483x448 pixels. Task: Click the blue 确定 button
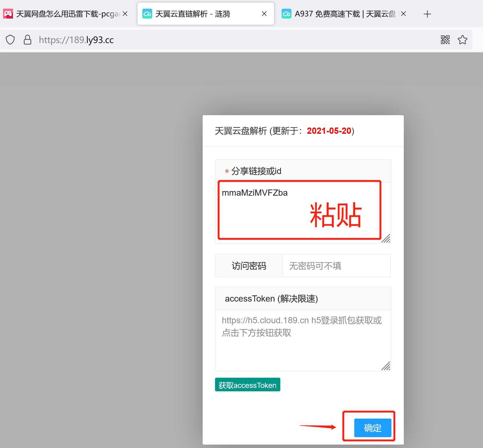tap(373, 428)
